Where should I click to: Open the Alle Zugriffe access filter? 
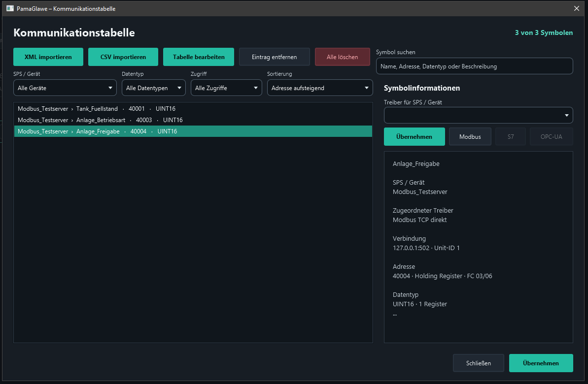point(226,88)
